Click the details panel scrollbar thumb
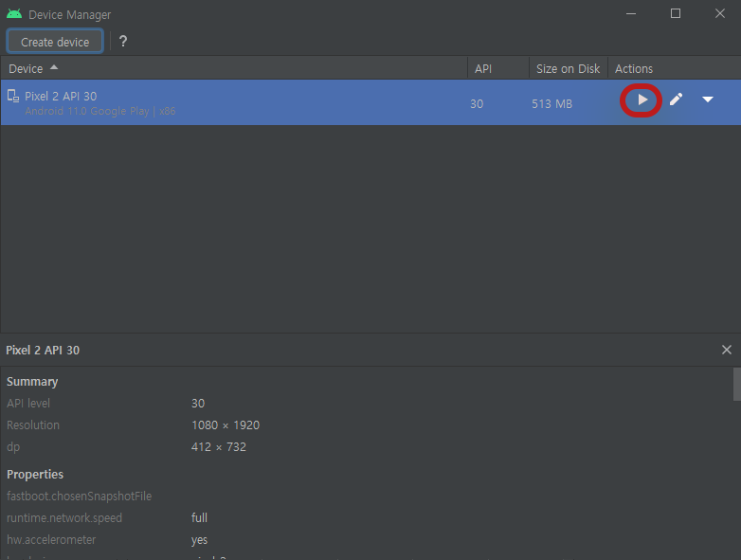 [x=737, y=384]
